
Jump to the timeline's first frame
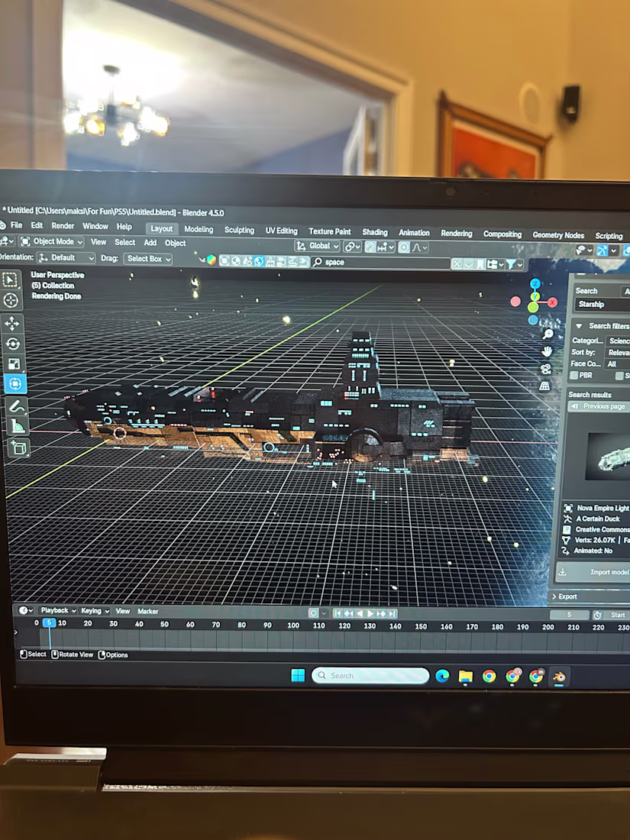point(338,613)
